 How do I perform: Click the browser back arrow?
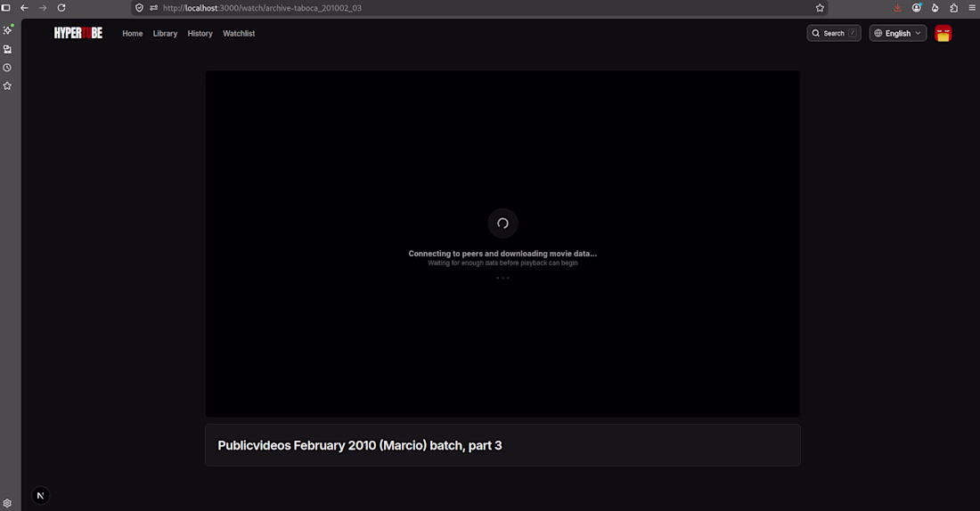tap(24, 8)
